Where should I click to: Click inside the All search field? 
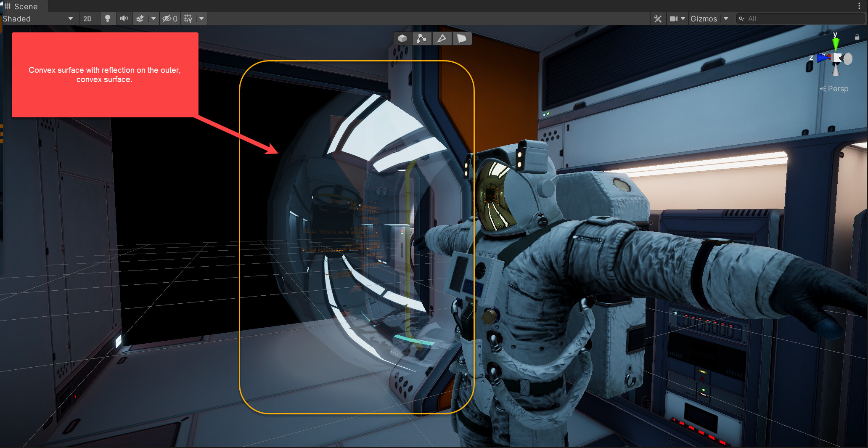(799, 19)
